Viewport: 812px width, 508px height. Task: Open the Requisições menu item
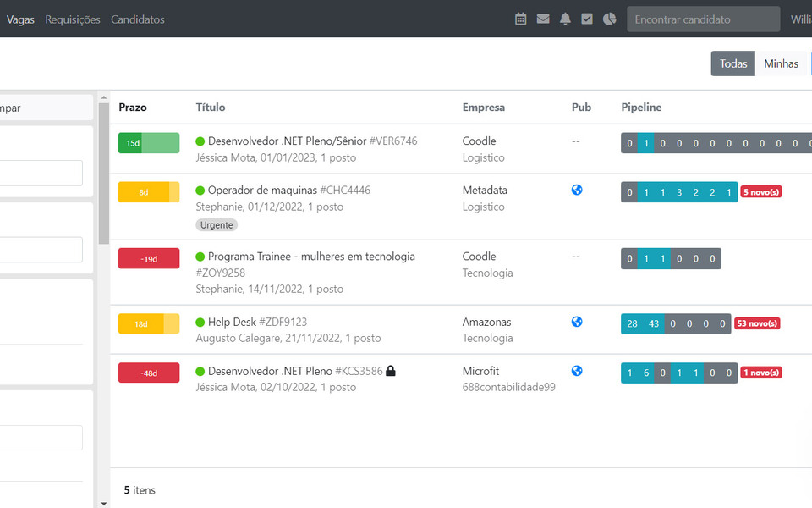pyautogui.click(x=73, y=19)
